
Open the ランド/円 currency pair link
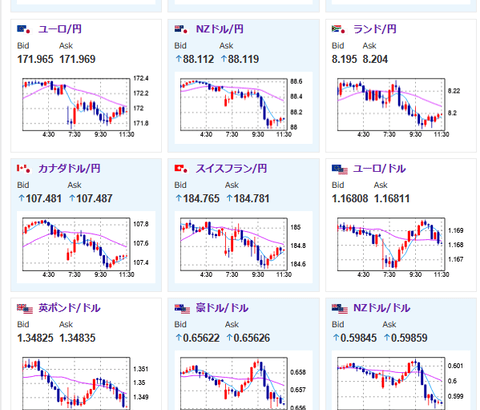(375, 29)
